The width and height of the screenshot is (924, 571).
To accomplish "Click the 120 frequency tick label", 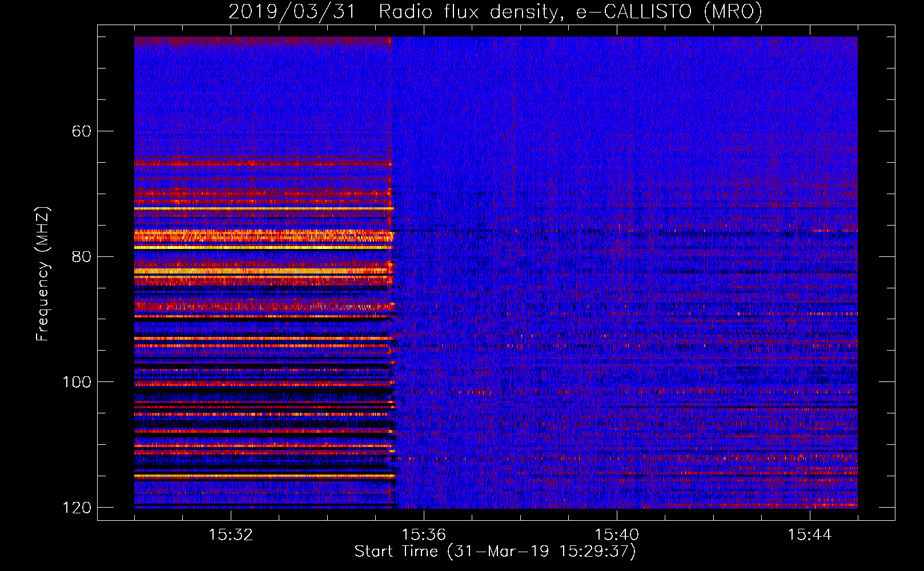I will (77, 508).
